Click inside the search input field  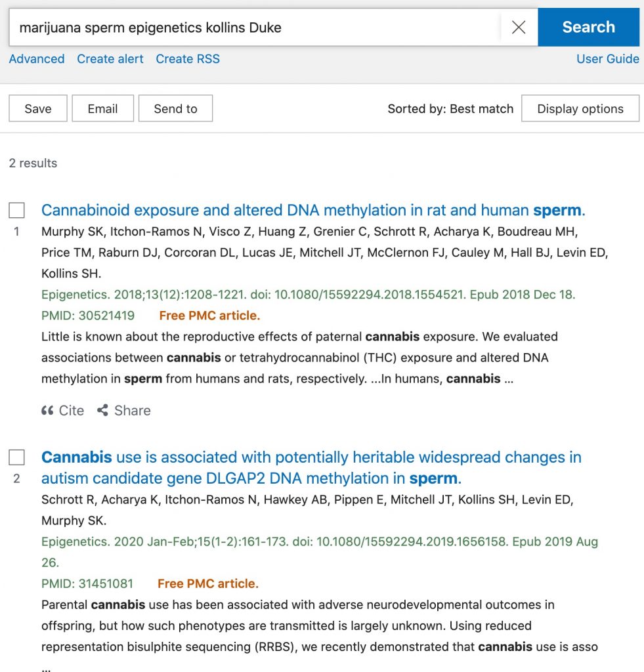click(263, 27)
